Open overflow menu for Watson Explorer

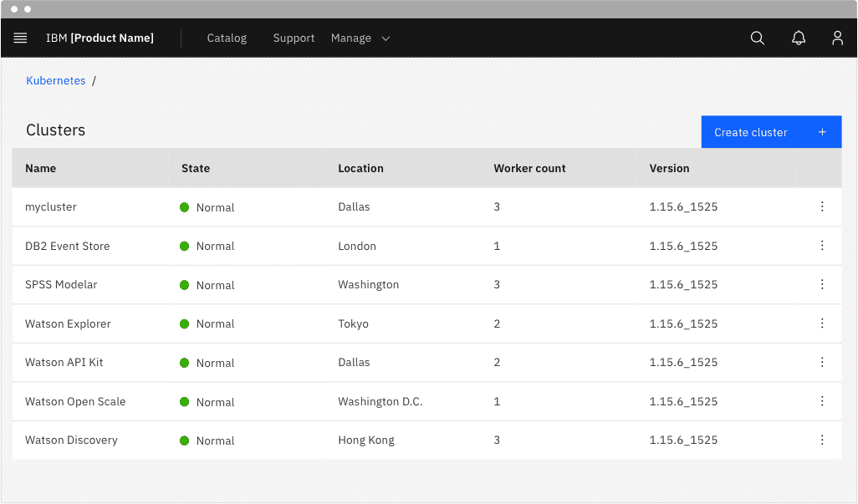pos(822,323)
